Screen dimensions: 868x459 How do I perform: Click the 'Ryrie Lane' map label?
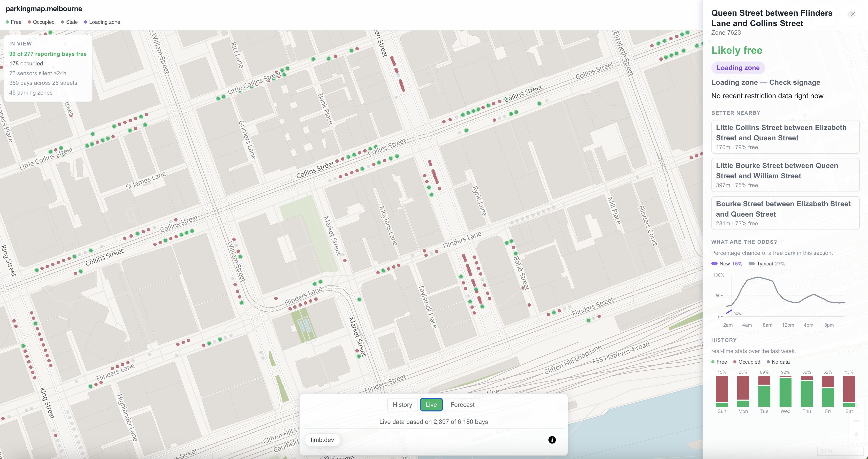click(x=479, y=201)
